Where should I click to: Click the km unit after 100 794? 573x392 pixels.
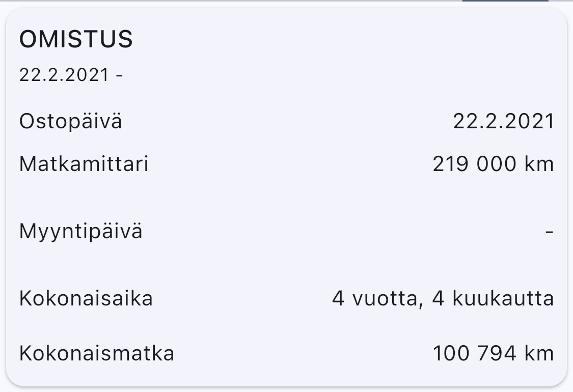(x=539, y=354)
